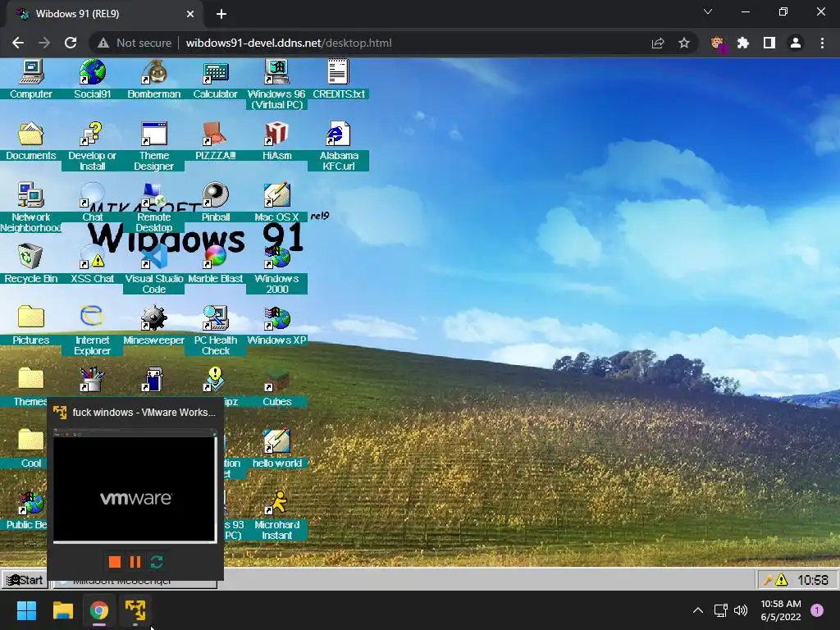Open the Cool folder icon
The image size is (840, 630).
point(31,441)
